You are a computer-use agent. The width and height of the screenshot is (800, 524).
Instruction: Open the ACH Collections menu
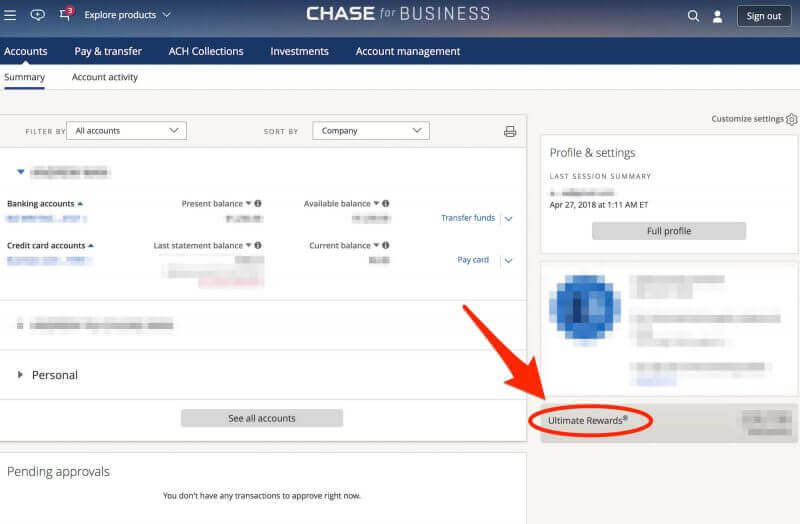click(x=206, y=51)
